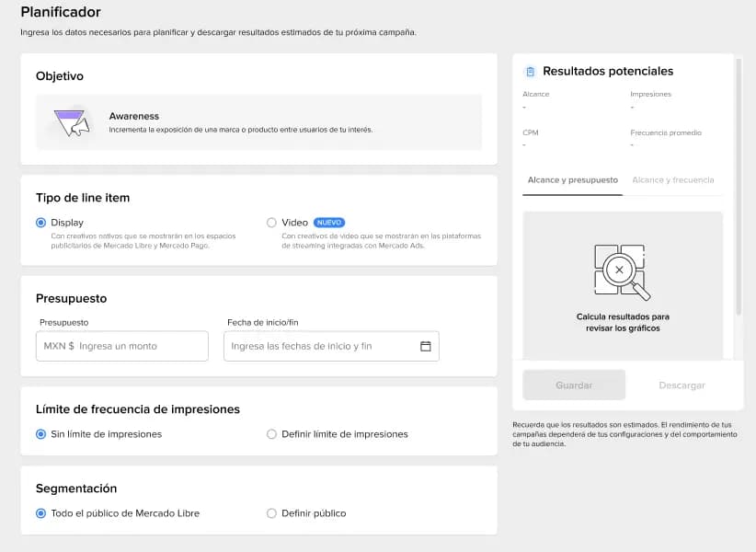
Task: Click the calendar icon in date field
Action: (x=425, y=346)
